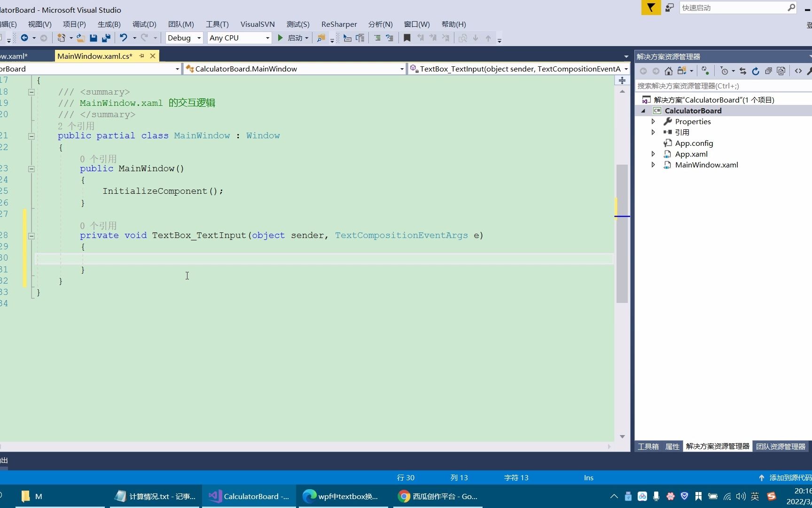Click the microphone icon in the system tray
Screen dimensions: 812x508
point(656,496)
